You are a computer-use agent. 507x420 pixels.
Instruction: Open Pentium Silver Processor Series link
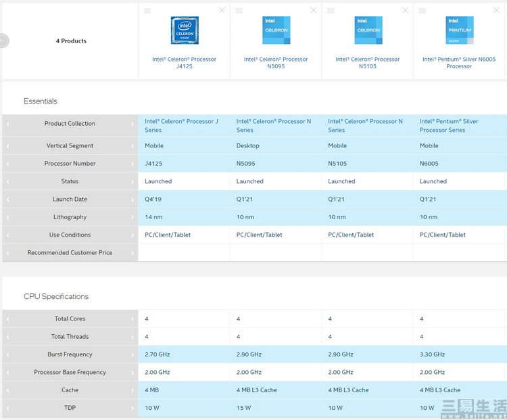[449, 126]
